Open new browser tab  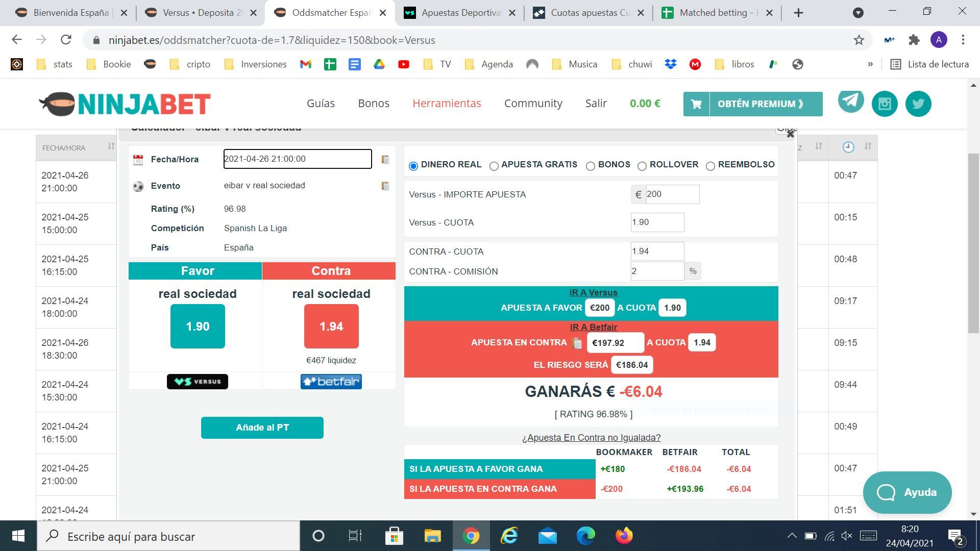[x=799, y=13]
